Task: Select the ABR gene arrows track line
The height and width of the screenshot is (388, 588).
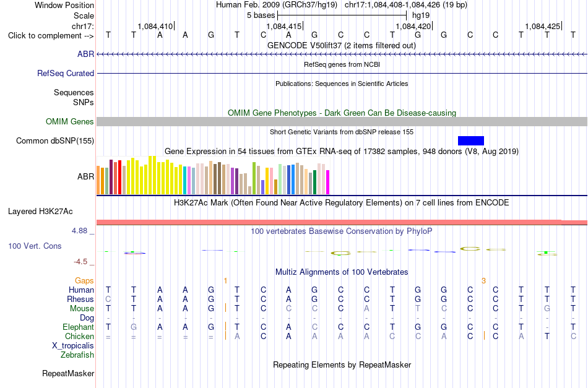Action: tap(342, 54)
